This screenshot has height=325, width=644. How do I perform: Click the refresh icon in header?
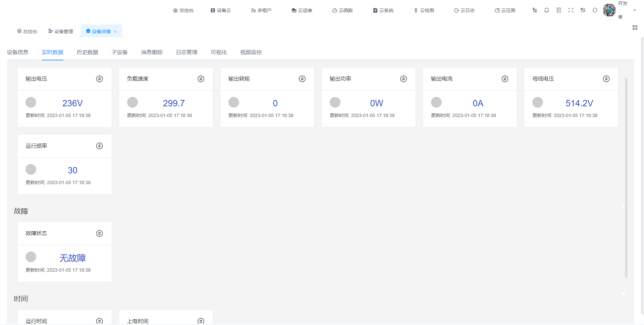(x=595, y=10)
